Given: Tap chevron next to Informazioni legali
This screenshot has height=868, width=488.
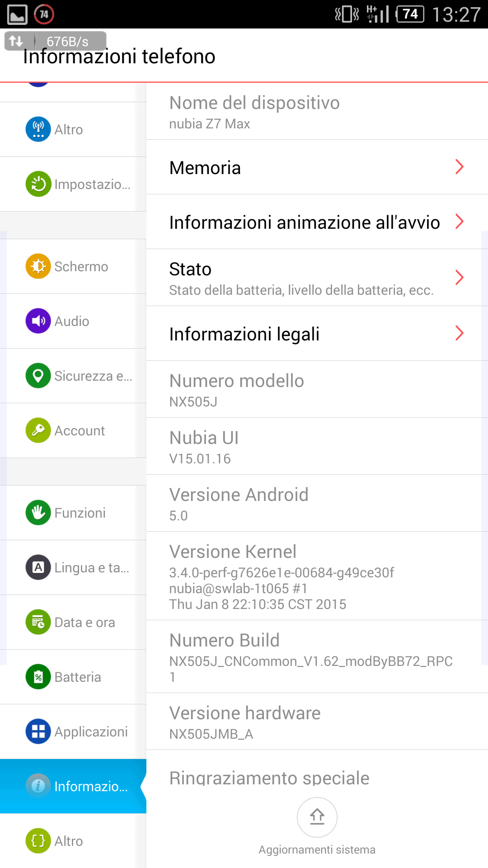Looking at the screenshot, I should pyautogui.click(x=459, y=333).
